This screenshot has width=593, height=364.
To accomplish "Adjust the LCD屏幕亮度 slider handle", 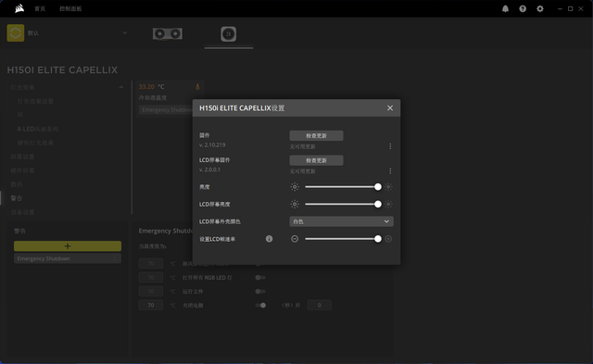I will click(378, 204).
